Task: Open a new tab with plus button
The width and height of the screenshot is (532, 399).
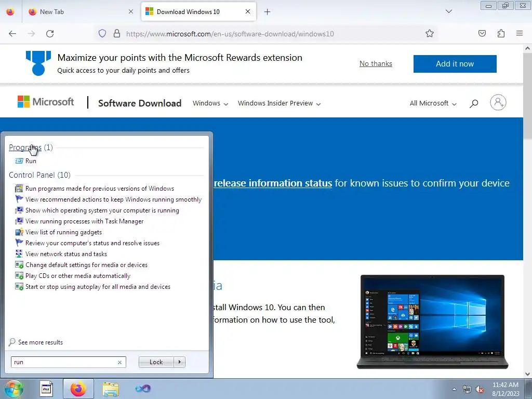Action: coord(268,12)
